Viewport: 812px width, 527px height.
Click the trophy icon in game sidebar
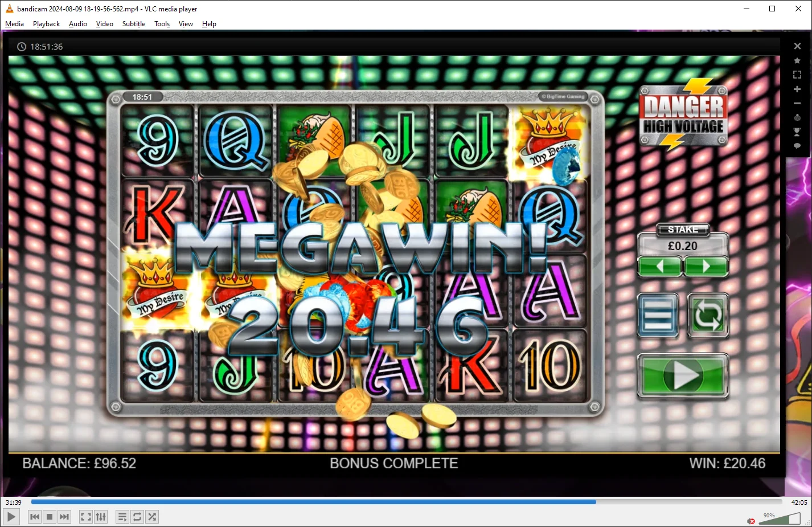[x=797, y=132]
